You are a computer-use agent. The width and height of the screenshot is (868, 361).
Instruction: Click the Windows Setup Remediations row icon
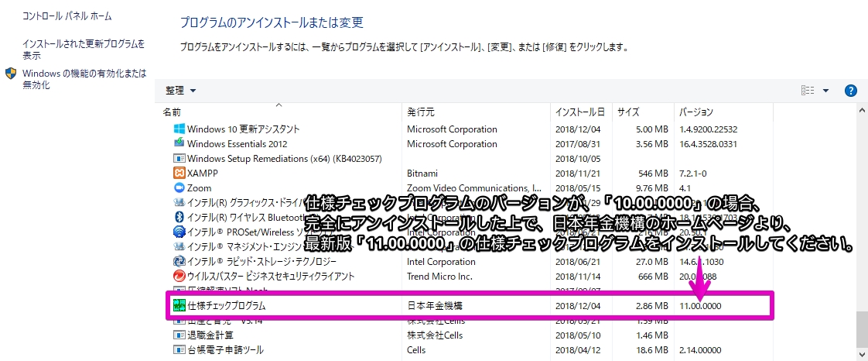pos(179,159)
